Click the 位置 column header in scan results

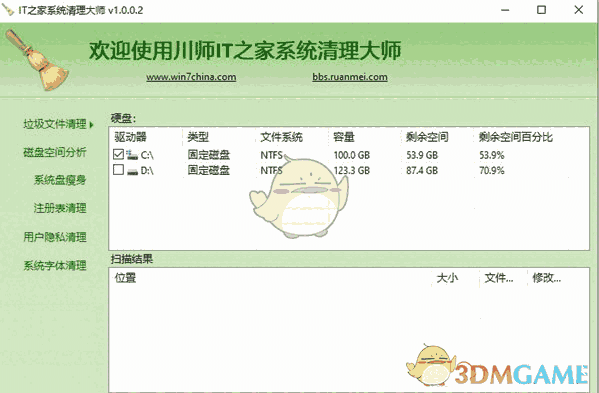point(125,278)
